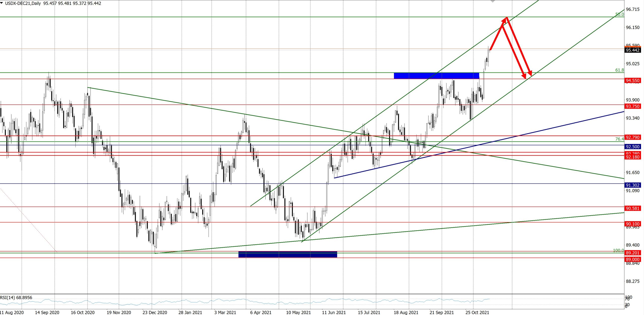Click the USDX-DEC21,Daily chart title text
This screenshot has width=644, height=315.
23,3
